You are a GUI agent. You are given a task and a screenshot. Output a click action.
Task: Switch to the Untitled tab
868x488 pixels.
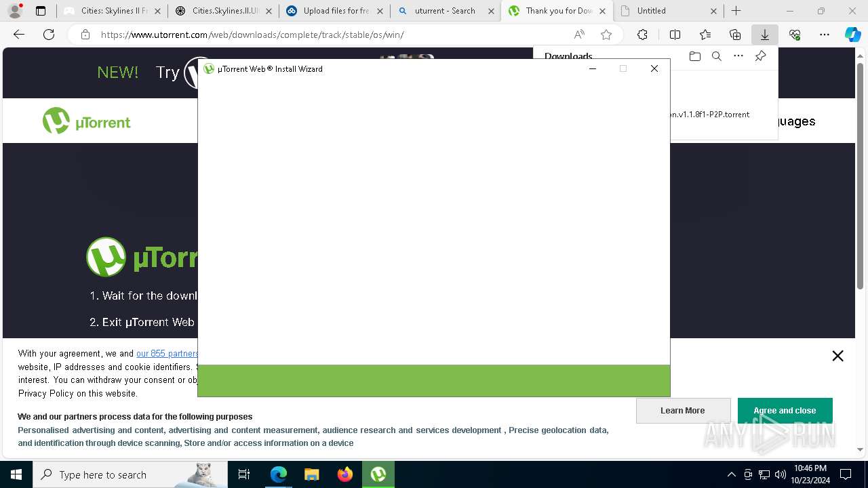pyautogui.click(x=668, y=11)
